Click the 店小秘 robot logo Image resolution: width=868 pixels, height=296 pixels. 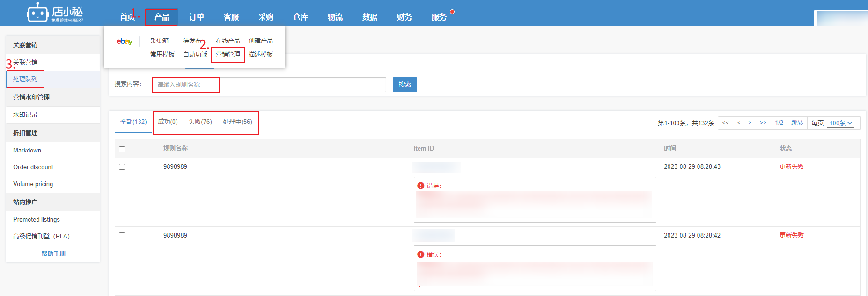pyautogui.click(x=37, y=13)
